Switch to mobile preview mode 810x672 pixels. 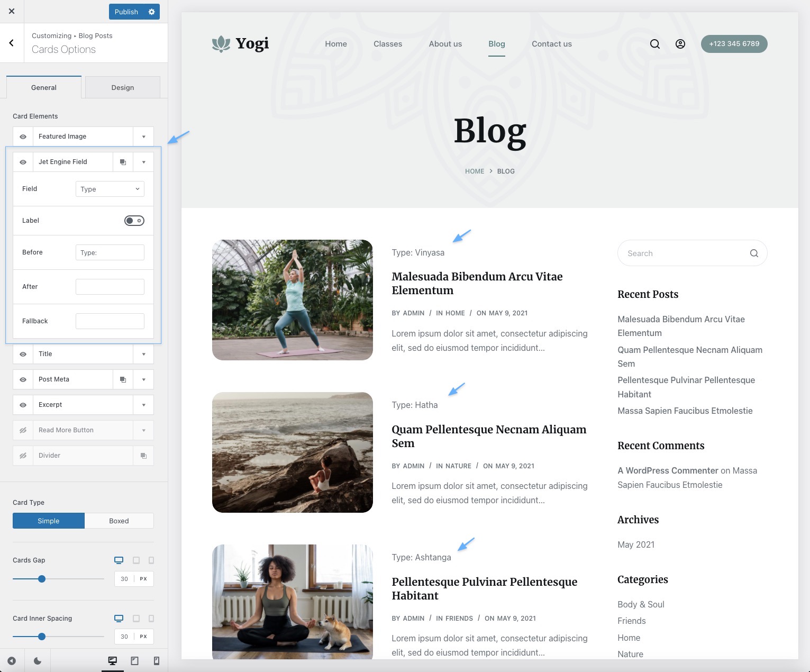(x=157, y=660)
